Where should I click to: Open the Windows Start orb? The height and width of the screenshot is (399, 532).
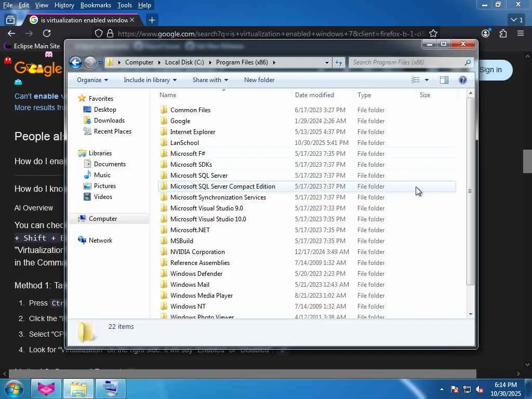tap(14, 389)
